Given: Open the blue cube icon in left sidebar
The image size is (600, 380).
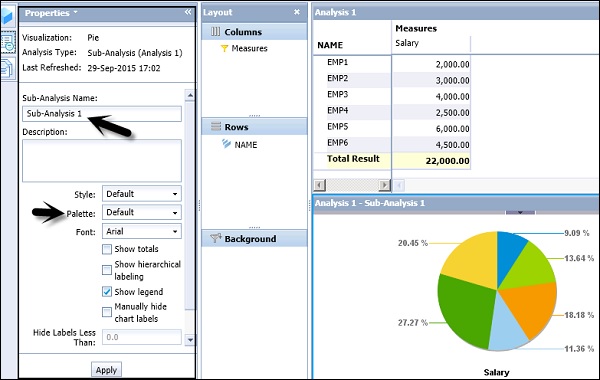Looking at the screenshot, I should 8,16.
